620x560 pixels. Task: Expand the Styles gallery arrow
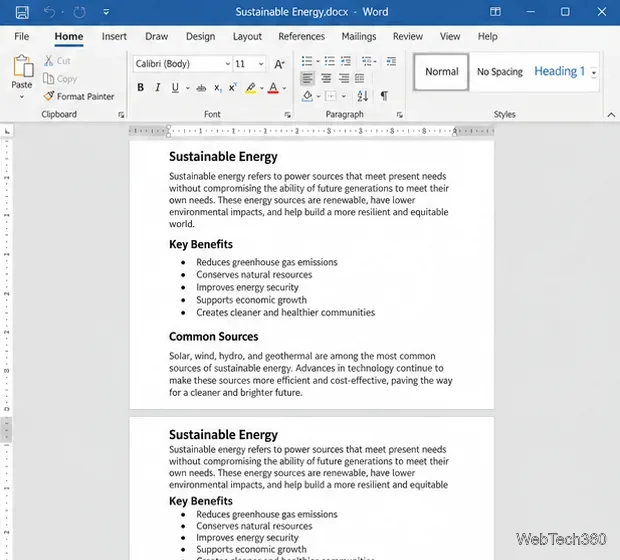pos(594,73)
